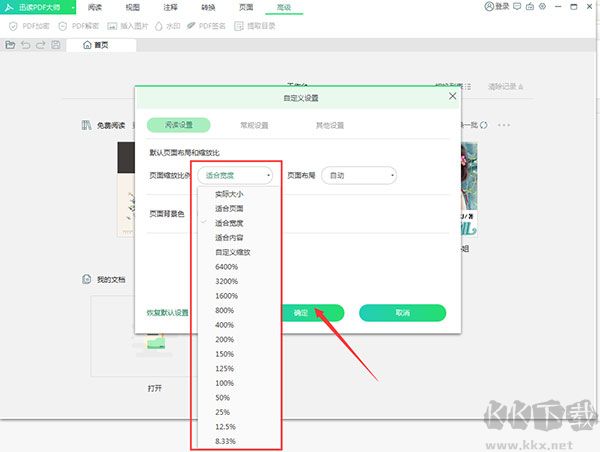Pick 100% zoom level from list
600x452 pixels.
(224, 383)
